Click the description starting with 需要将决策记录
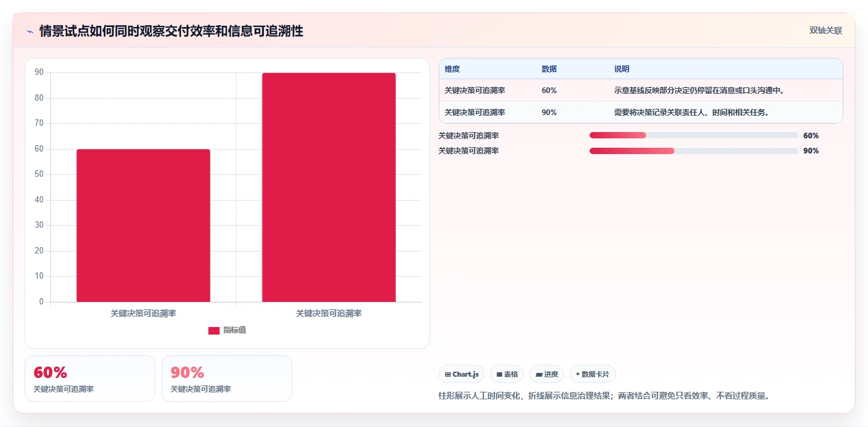 (x=692, y=113)
